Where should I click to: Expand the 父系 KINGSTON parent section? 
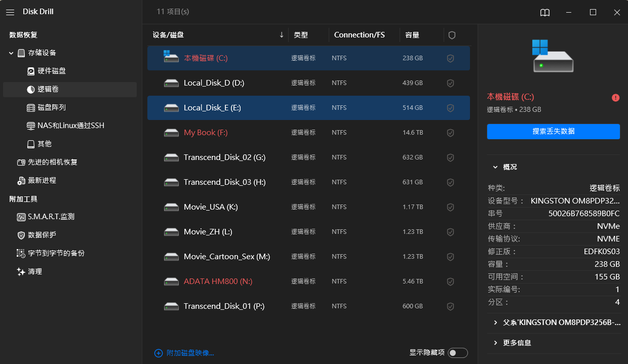495,322
